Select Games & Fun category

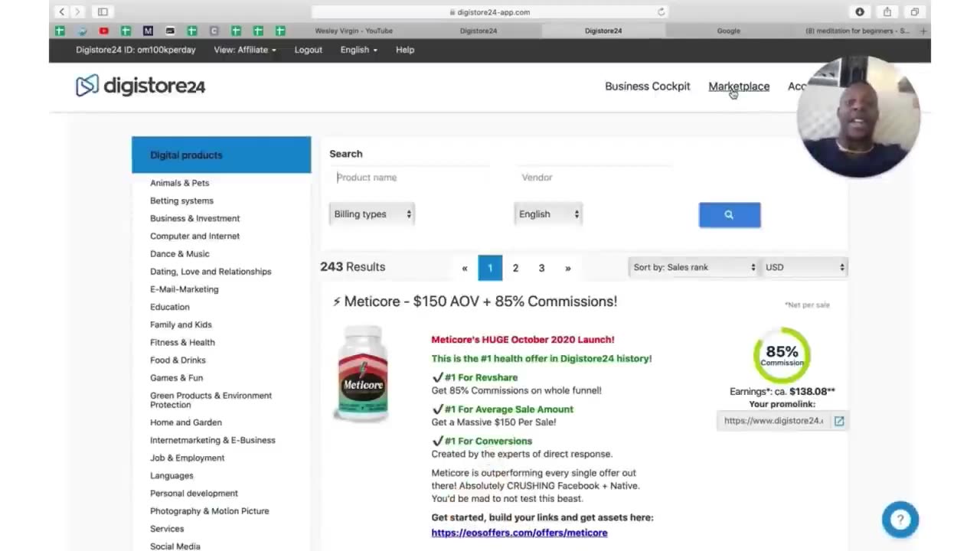[x=176, y=377]
